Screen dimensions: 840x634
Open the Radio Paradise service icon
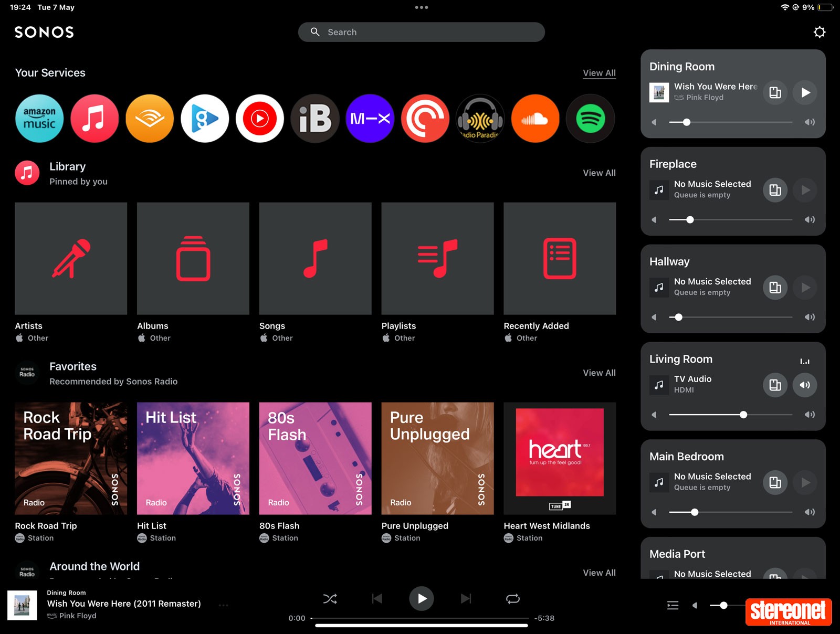[x=480, y=119]
